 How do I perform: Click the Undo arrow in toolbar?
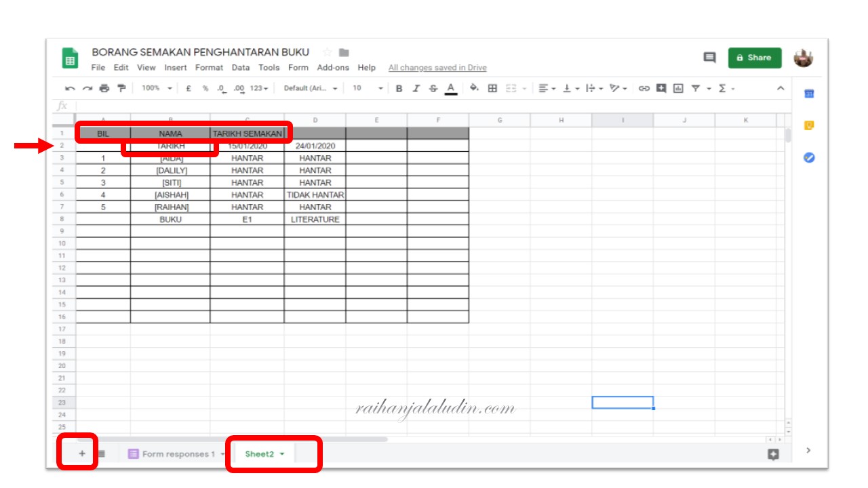point(70,88)
